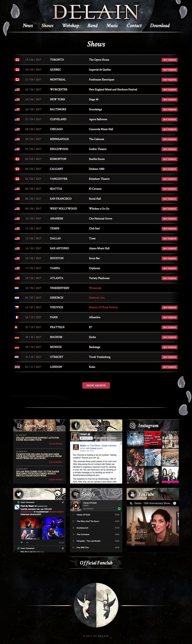The image size is (192, 644).
Task: Click the YouTube watch later clock icon
Action: click(175, 503)
